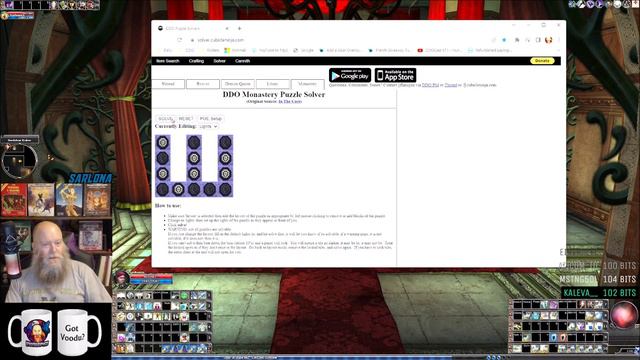This screenshot has width=640, height=360.
Task: Click the SARLONA banner text
Action: coord(90,178)
